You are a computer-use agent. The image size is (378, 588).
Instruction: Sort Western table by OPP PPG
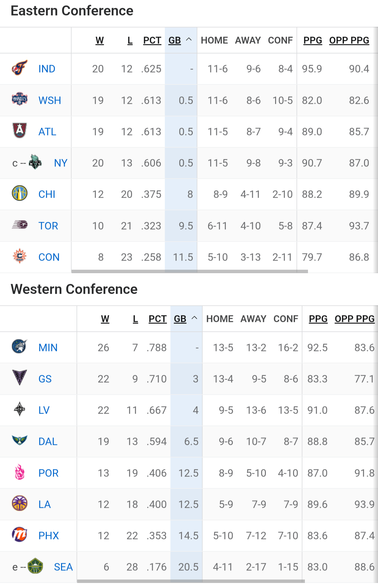[x=355, y=319]
